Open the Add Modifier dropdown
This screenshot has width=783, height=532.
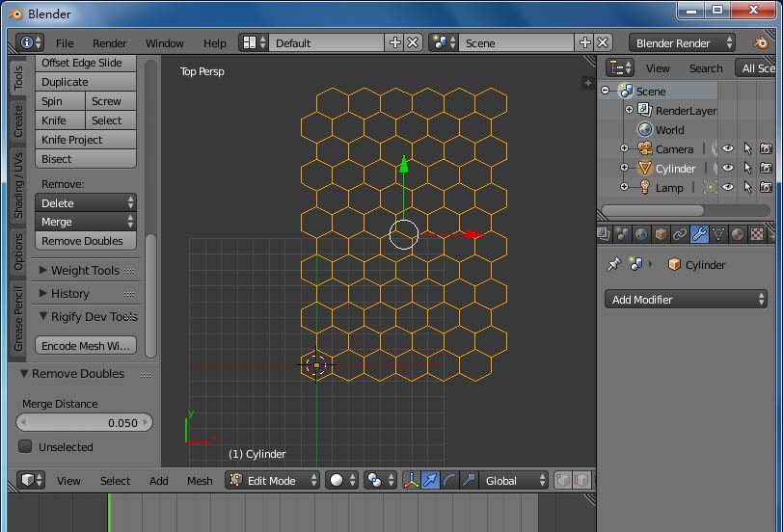pyautogui.click(x=686, y=300)
